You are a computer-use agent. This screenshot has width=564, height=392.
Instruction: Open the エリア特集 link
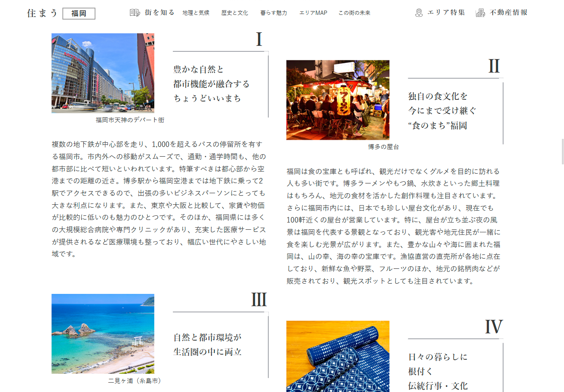pos(446,13)
